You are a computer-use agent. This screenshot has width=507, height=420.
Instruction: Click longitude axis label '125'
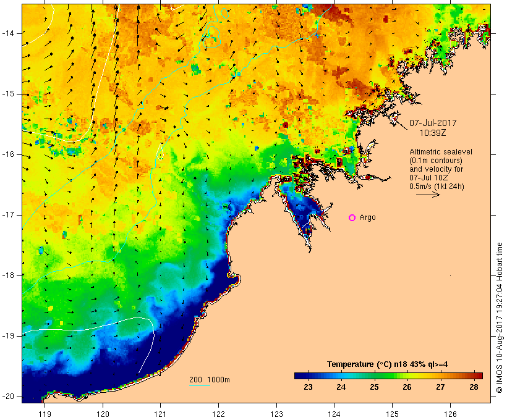coord(393,414)
